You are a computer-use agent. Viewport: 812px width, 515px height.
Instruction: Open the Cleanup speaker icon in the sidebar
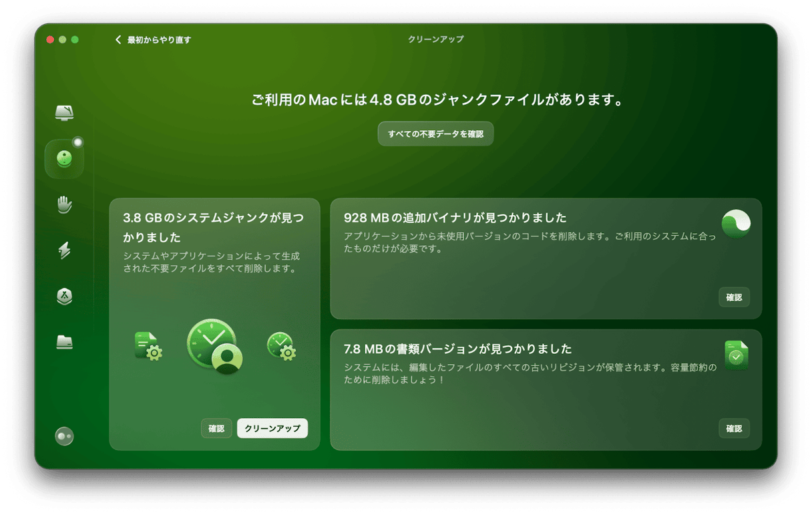(x=63, y=158)
